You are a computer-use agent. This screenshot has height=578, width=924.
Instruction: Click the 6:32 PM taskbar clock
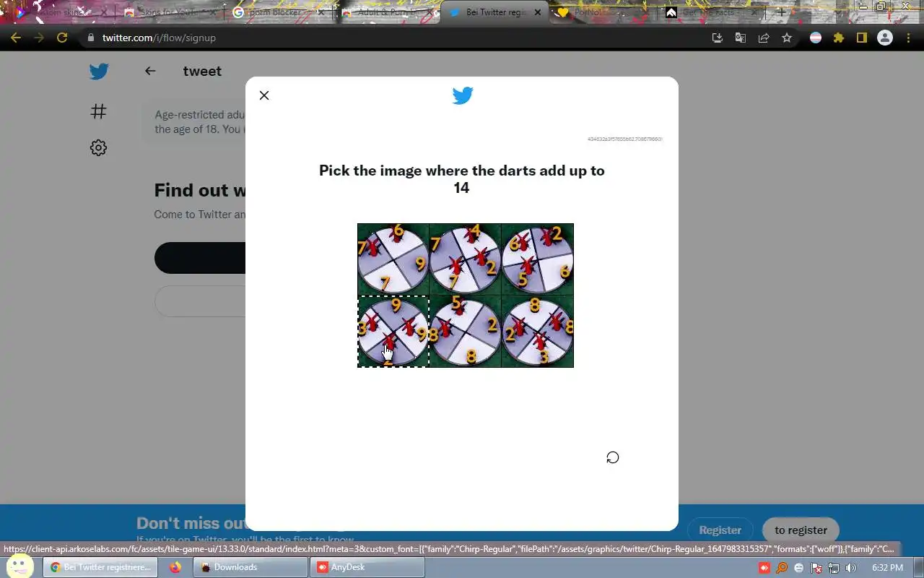(x=888, y=568)
